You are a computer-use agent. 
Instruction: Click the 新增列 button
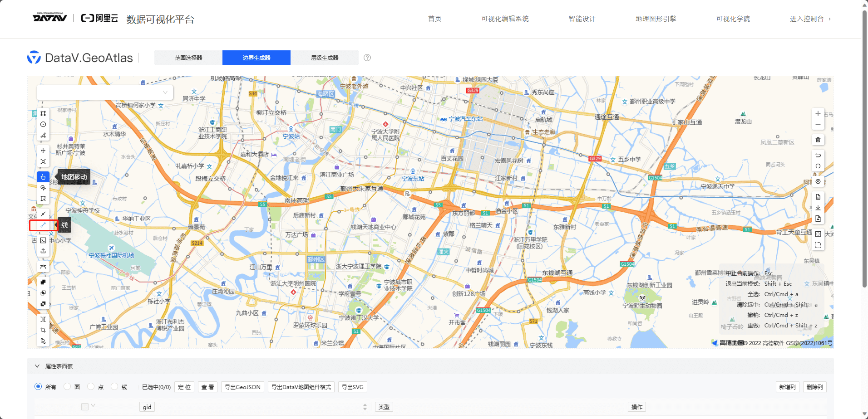(788, 387)
